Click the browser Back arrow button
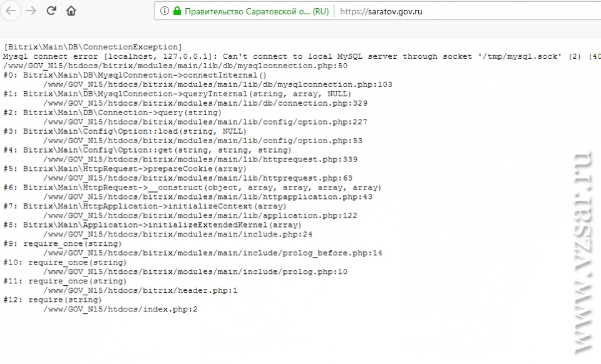 coord(12,11)
